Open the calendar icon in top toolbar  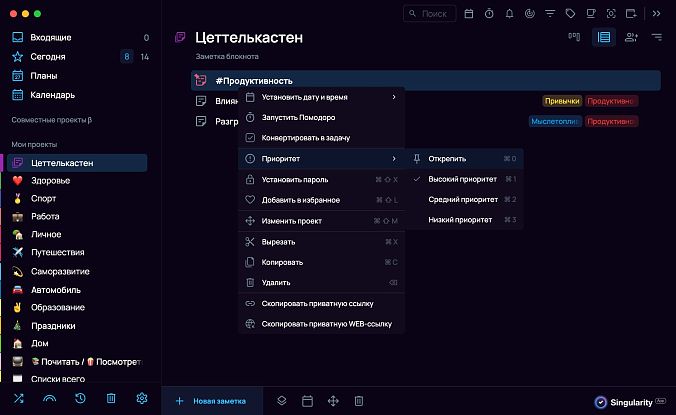click(x=469, y=14)
